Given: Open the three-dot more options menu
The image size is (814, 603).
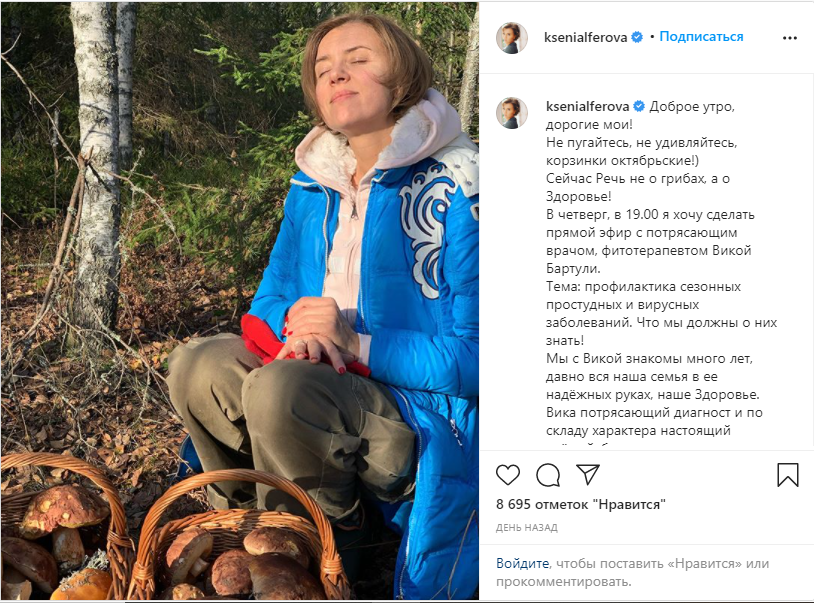Looking at the screenshot, I should click(790, 37).
